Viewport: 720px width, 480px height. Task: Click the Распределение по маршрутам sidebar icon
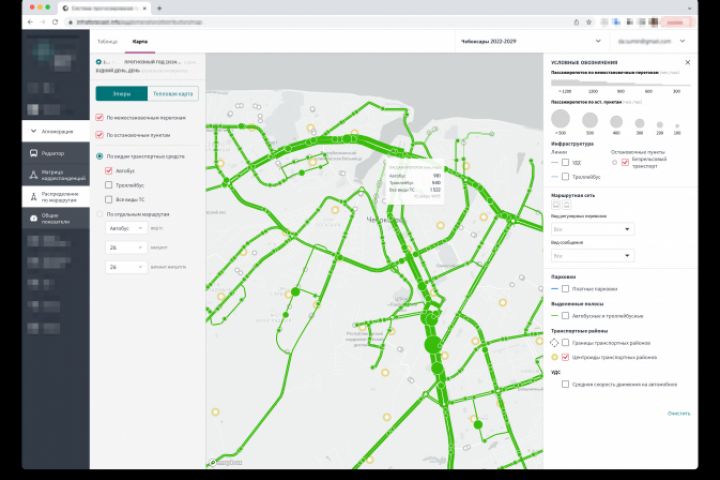[34, 197]
